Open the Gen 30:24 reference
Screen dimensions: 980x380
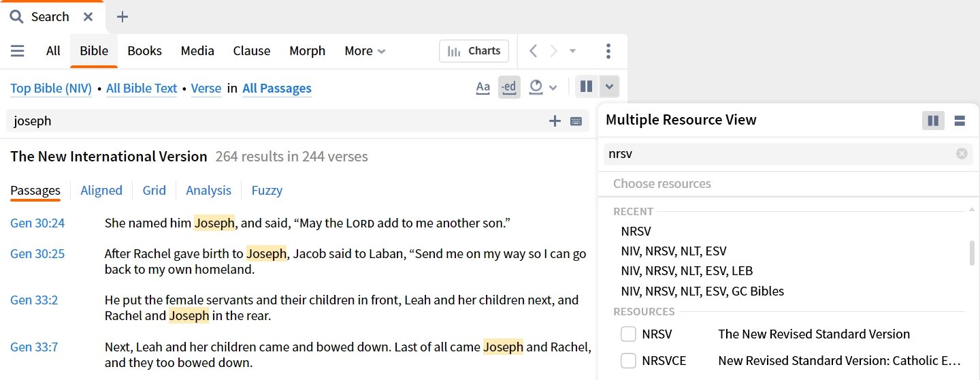tap(37, 223)
